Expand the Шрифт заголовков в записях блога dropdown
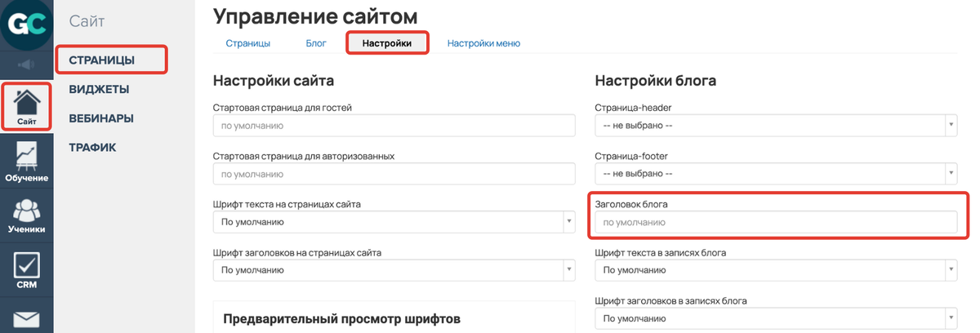 tap(776, 318)
